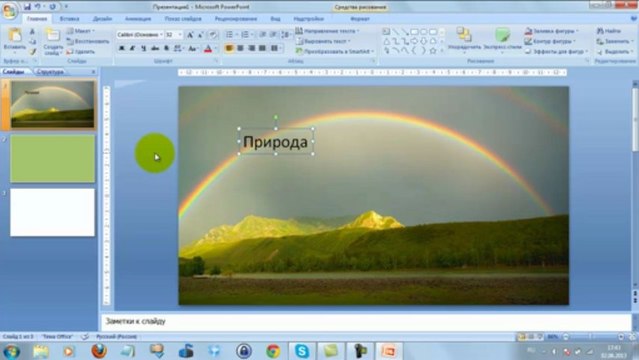Open the character spacing AV dropdown
The image size is (639, 360).
click(178, 49)
